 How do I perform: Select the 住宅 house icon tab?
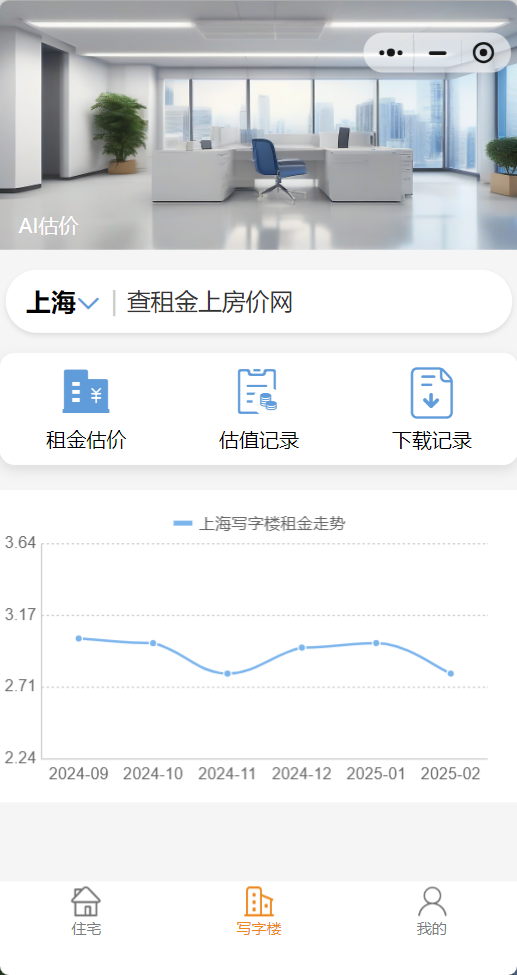86,901
